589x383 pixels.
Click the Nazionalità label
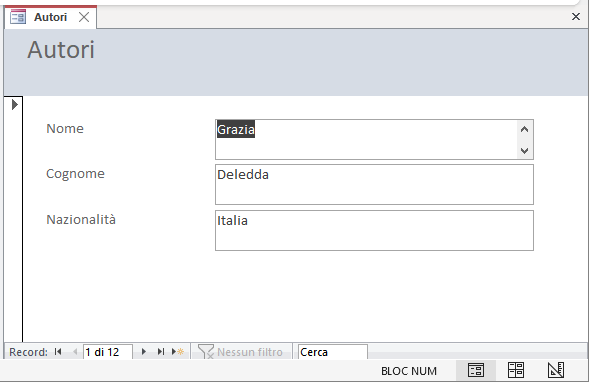point(81,220)
